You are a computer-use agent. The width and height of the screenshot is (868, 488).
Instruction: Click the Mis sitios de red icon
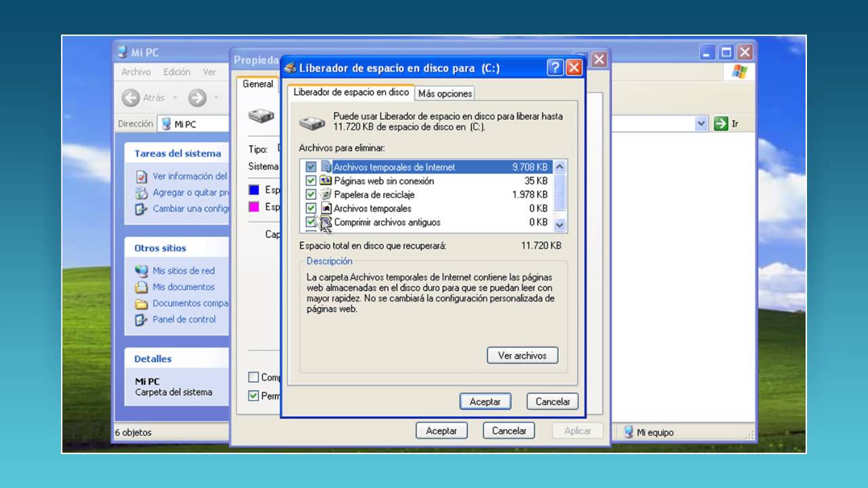141,271
